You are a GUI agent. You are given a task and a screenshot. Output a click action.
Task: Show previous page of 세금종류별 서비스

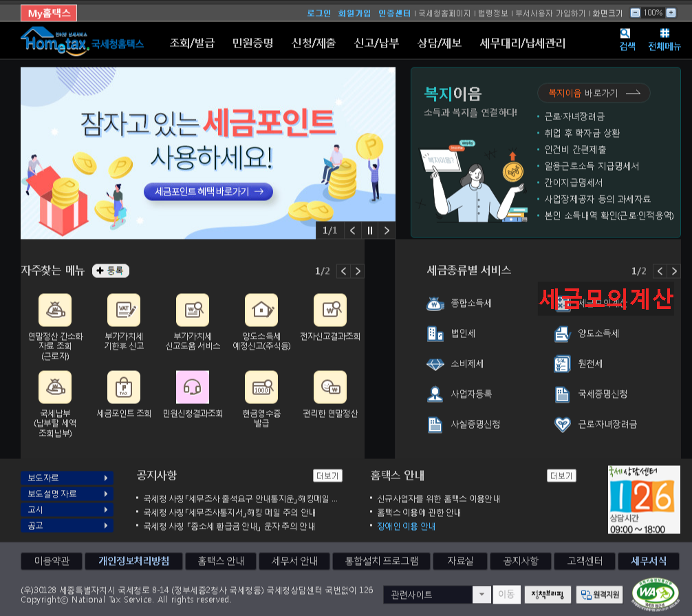pyautogui.click(x=660, y=271)
